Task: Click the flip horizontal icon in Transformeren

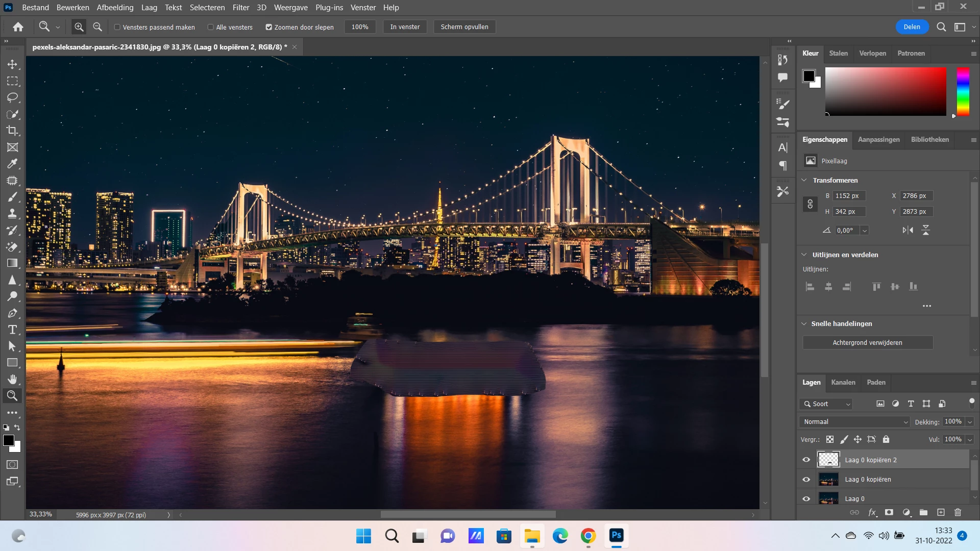Action: [x=908, y=230]
